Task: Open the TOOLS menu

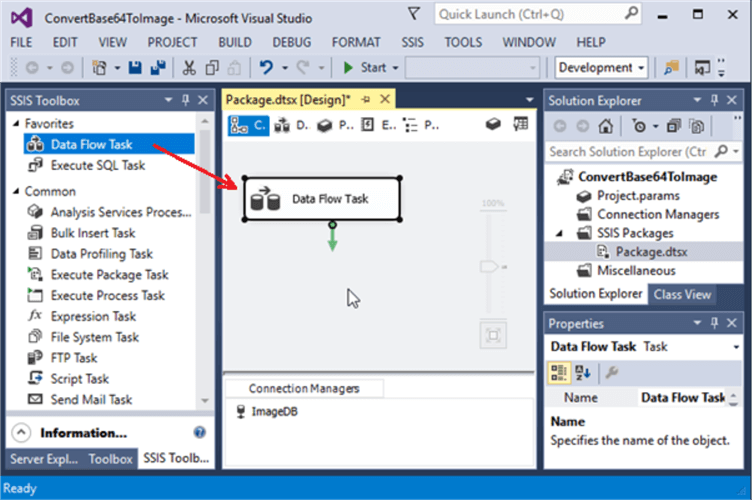Action: 463,43
